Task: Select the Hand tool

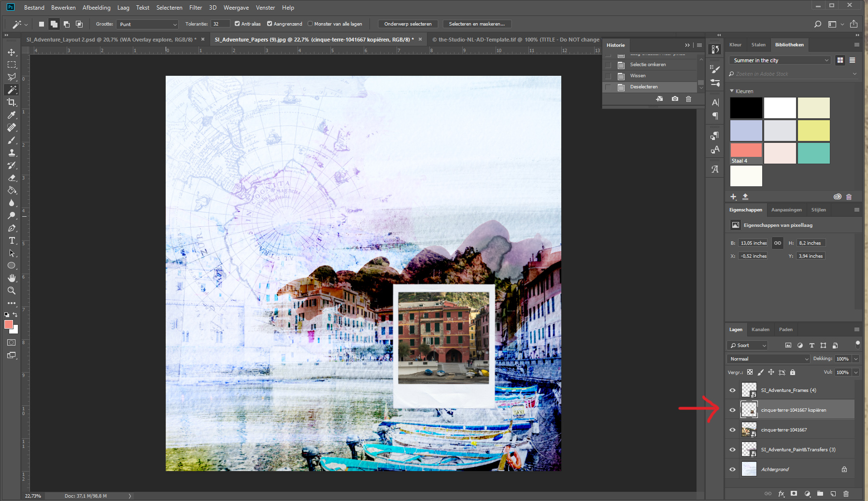Action: point(12,278)
